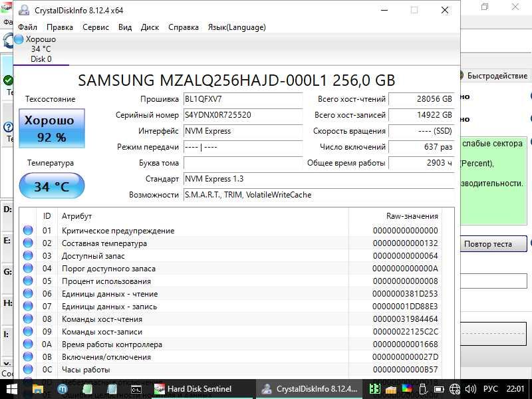Click the Raw-значения column header

coord(395,216)
